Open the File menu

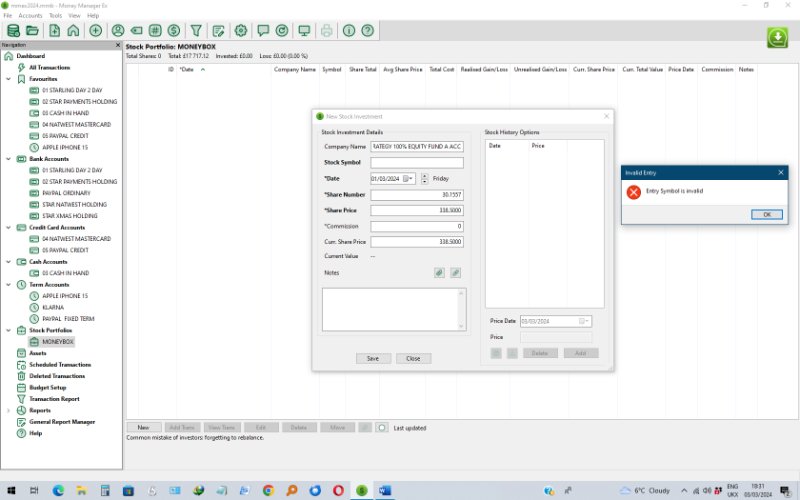pos(7,16)
